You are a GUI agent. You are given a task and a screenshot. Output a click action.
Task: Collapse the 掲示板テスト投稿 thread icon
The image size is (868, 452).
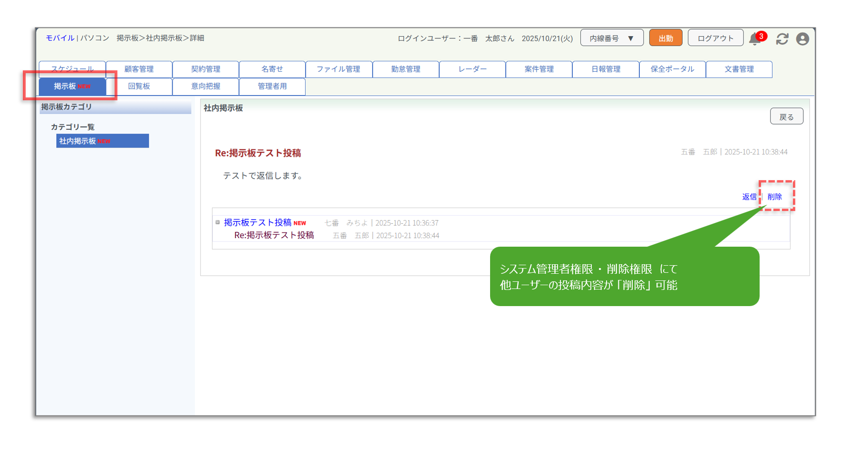[218, 222]
